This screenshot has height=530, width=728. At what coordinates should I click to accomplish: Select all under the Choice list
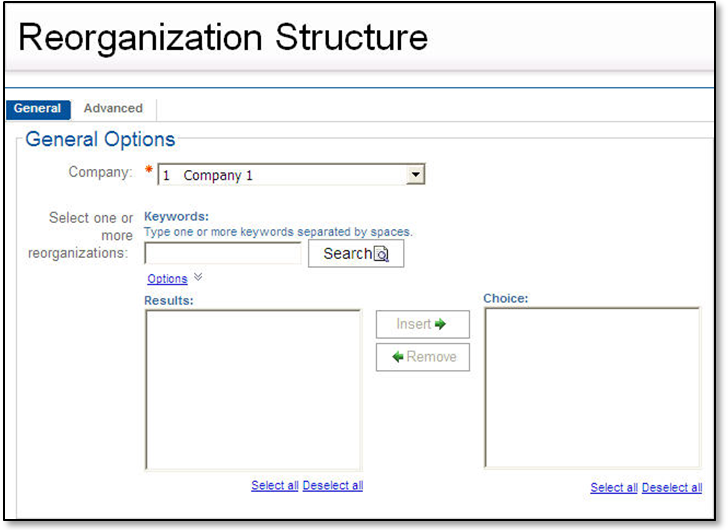pos(614,488)
